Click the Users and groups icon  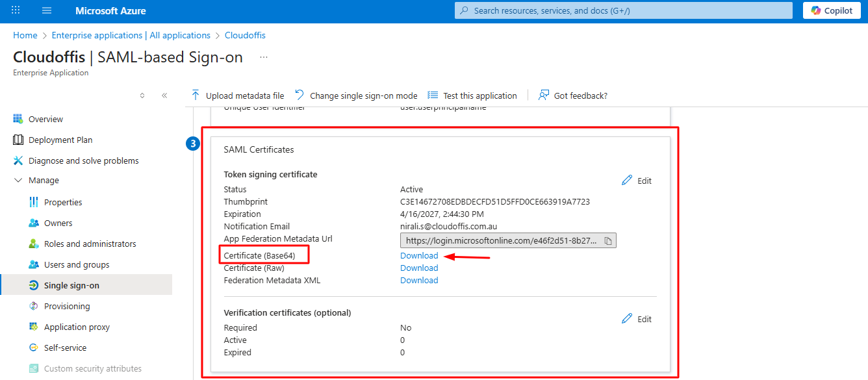point(34,264)
